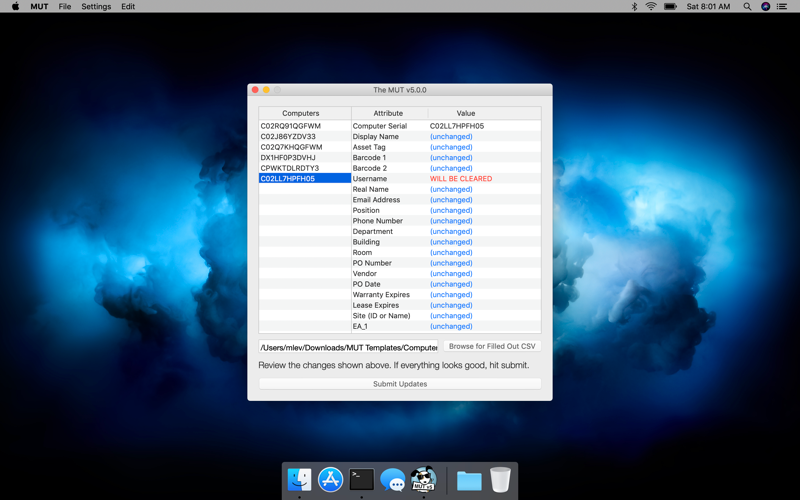Click the PO Date attribute
This screenshot has height=500, width=800.
366,284
